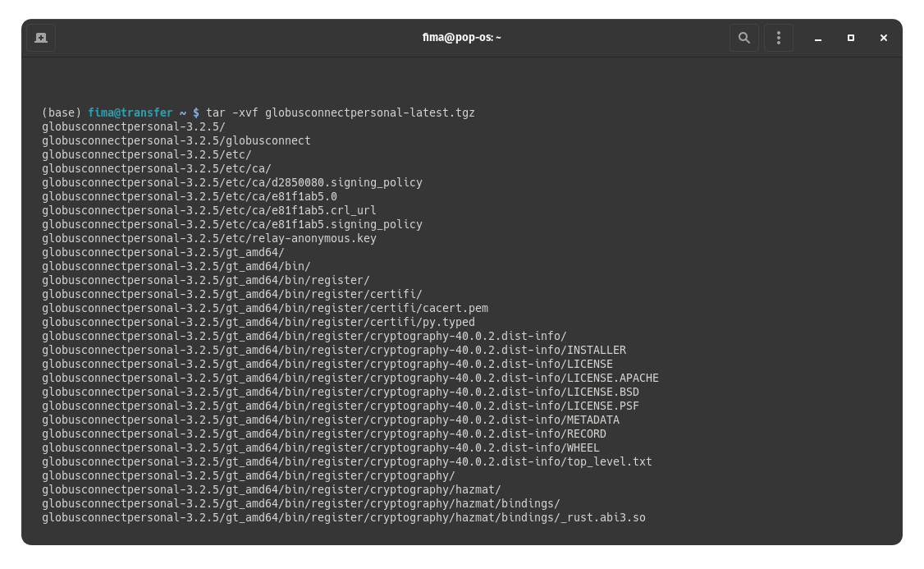Click the relay-anonymous.key output line

[209, 238]
